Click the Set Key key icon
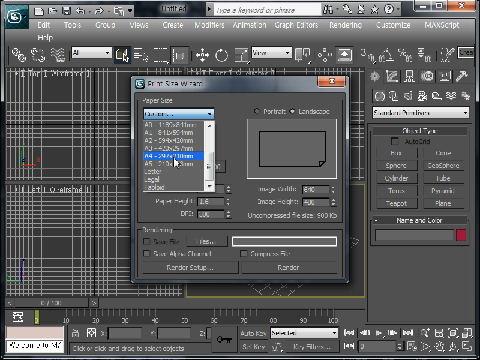 tap(224, 340)
